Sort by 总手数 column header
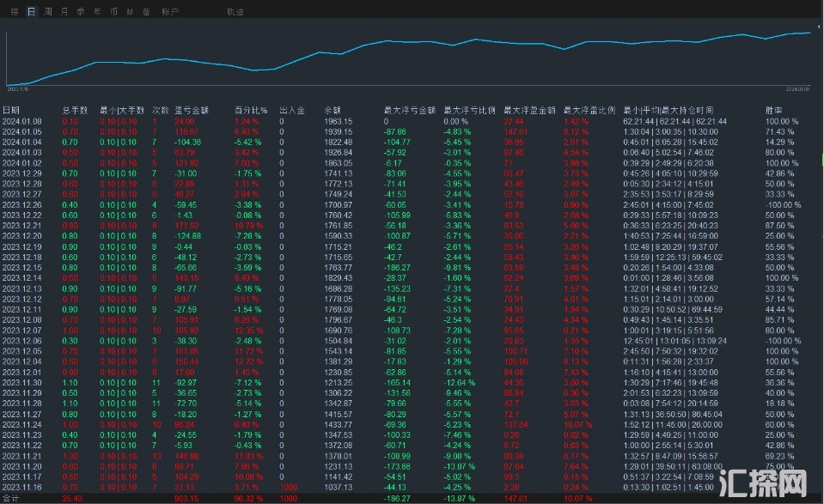Screen dimensions: 824x504 click(75, 110)
